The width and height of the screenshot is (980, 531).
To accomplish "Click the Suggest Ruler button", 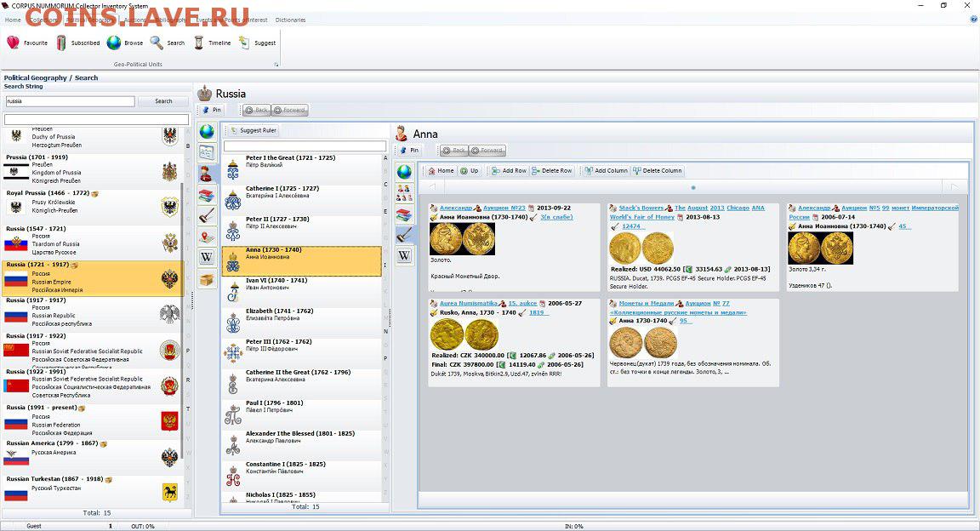I will [254, 131].
